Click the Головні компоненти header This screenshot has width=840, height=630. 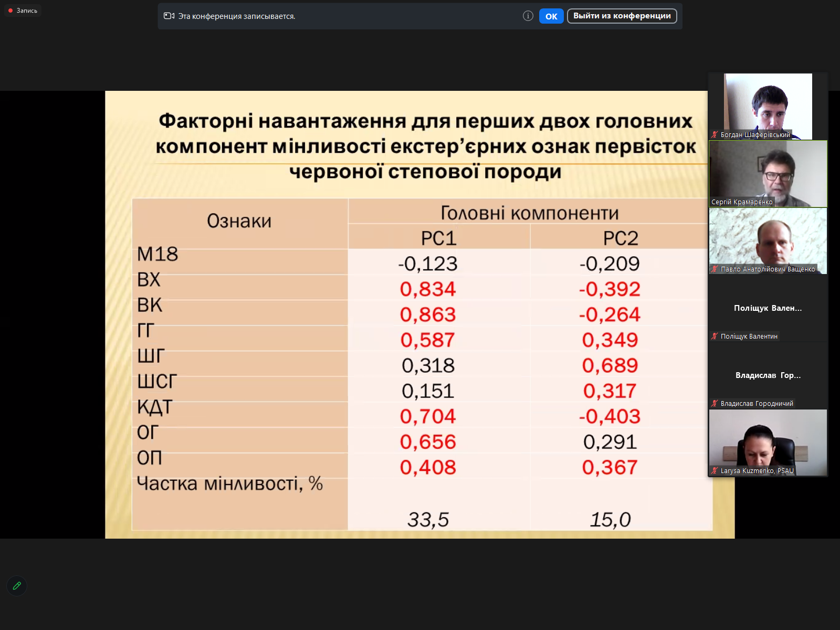(x=529, y=213)
